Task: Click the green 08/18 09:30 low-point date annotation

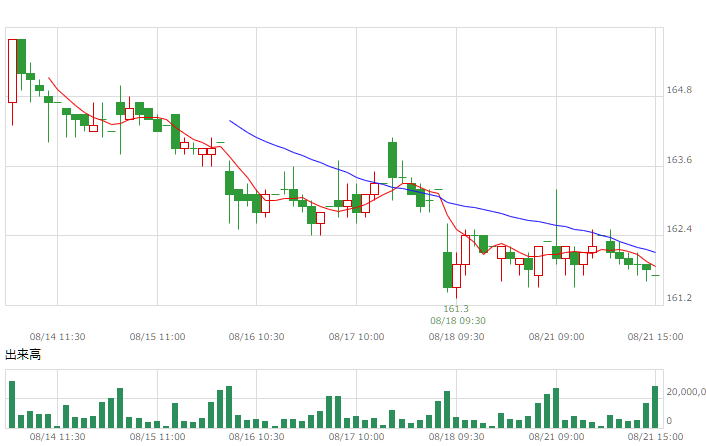Action: [x=457, y=321]
